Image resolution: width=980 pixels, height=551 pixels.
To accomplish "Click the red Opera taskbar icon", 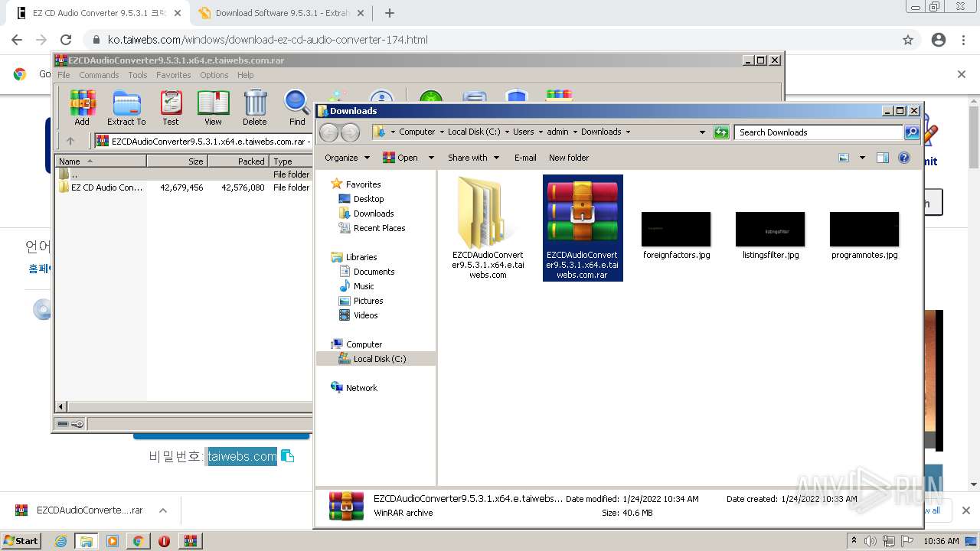I will tap(164, 541).
